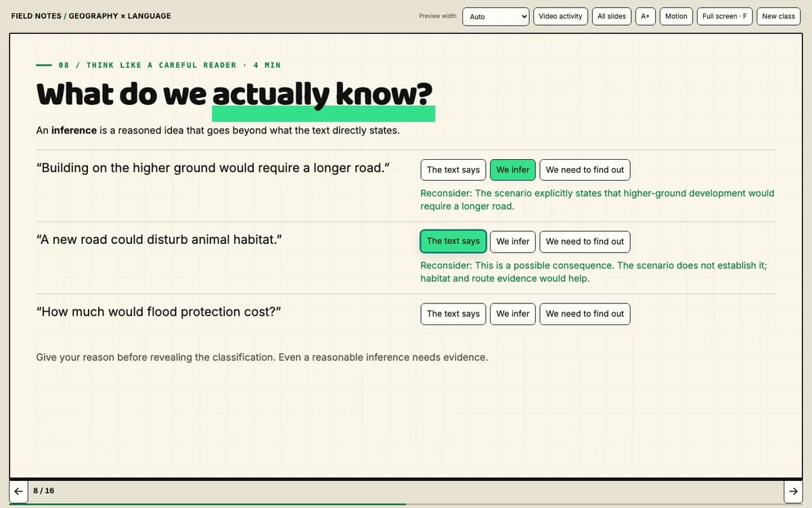Click the inference definition sentence
The image size is (812, 508).
pos(218,130)
